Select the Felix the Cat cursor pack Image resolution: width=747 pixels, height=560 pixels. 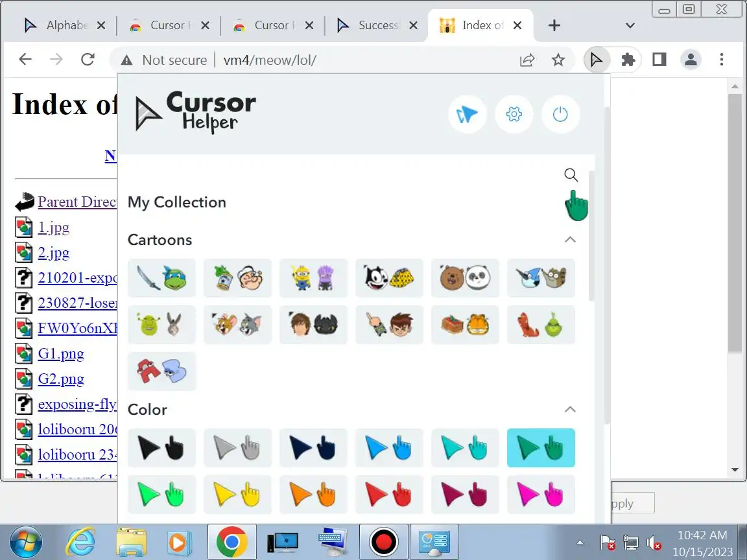pyautogui.click(x=389, y=278)
